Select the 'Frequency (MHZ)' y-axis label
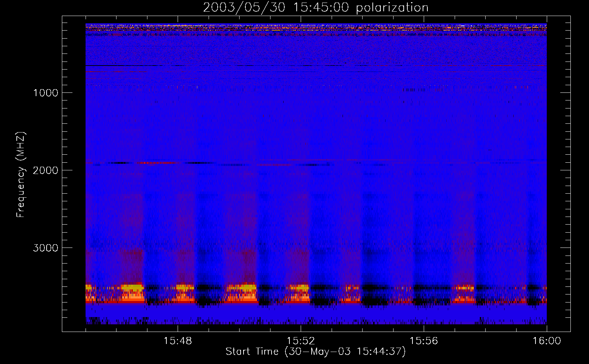Image resolution: width=589 pixels, height=364 pixels. (21, 175)
